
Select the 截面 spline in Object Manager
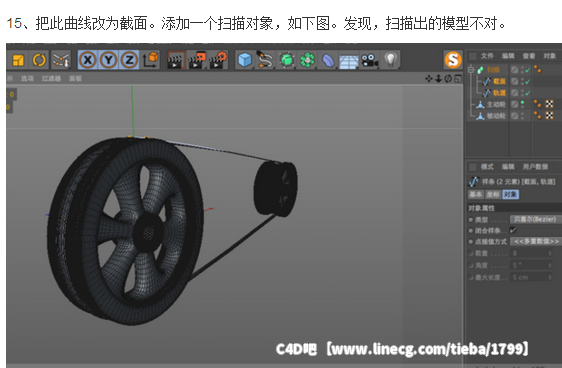click(x=500, y=81)
